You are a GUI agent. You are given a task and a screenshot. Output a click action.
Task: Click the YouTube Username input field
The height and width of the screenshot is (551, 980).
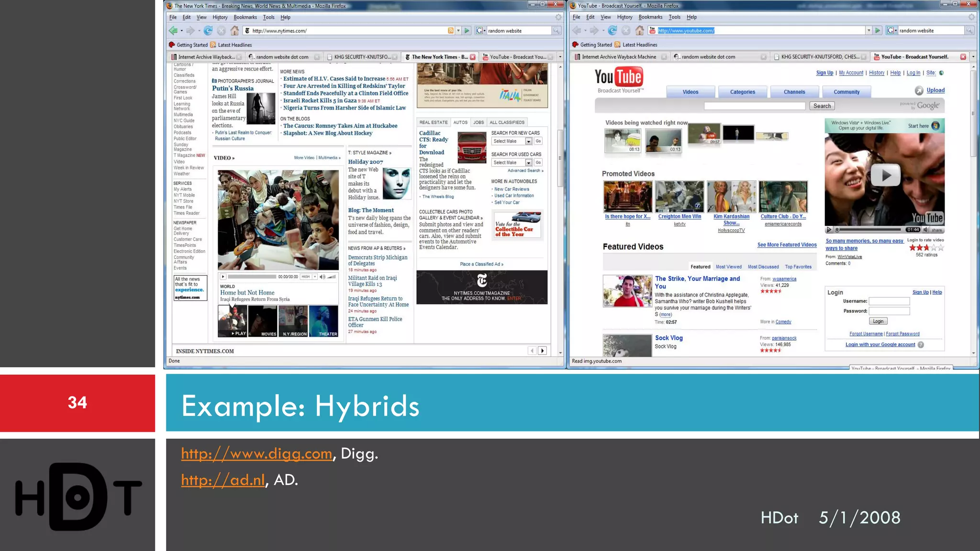pyautogui.click(x=889, y=301)
